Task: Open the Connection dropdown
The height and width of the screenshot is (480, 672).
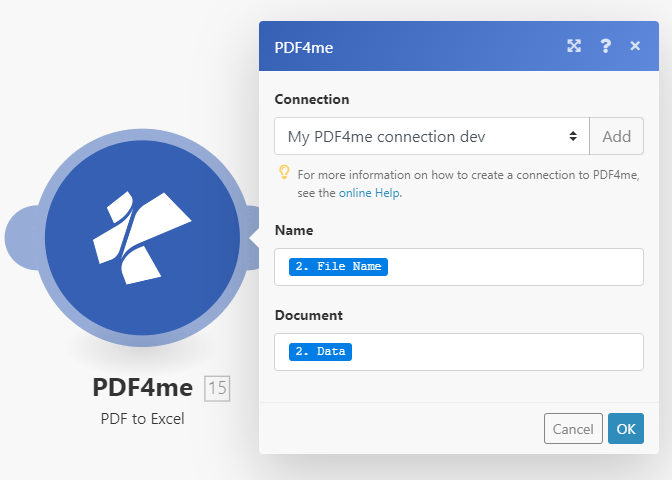Action: coord(431,136)
